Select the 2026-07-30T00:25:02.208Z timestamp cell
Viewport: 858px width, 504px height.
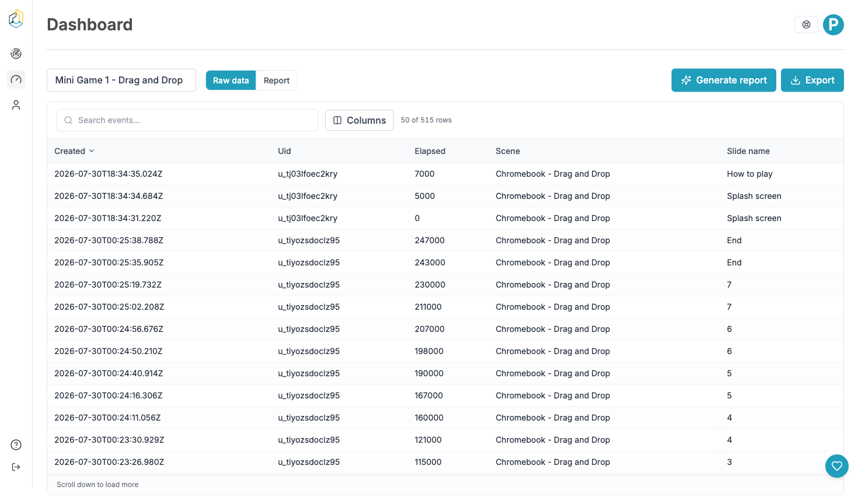[x=109, y=307]
